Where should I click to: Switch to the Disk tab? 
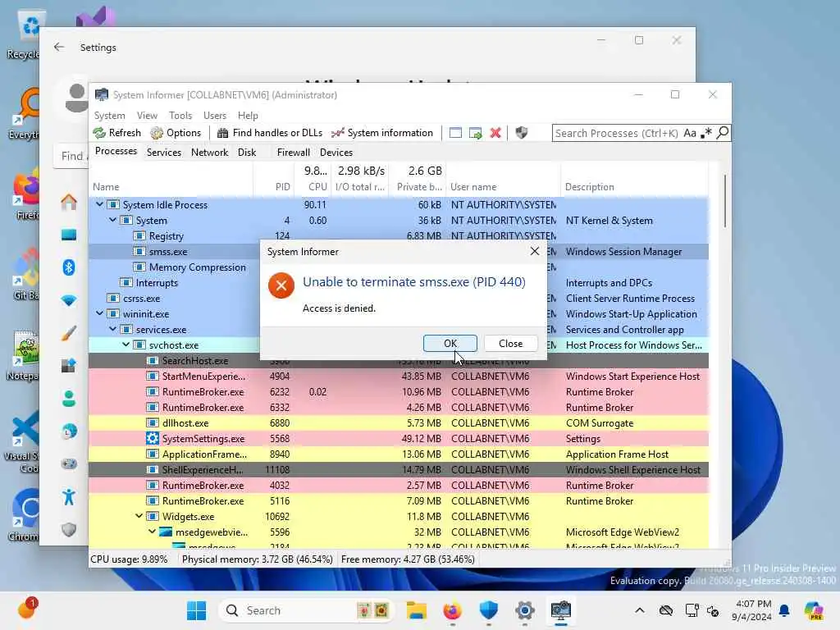(247, 153)
